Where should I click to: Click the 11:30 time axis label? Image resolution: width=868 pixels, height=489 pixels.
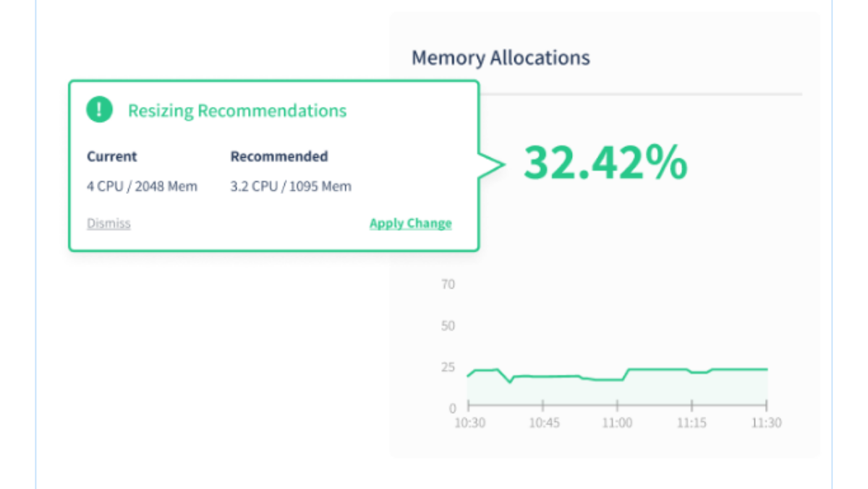(x=766, y=423)
